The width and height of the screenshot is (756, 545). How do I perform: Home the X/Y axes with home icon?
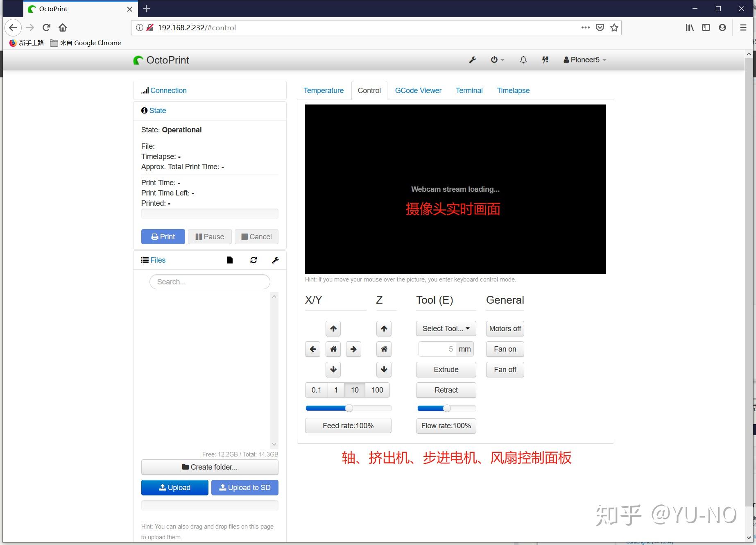coord(333,349)
